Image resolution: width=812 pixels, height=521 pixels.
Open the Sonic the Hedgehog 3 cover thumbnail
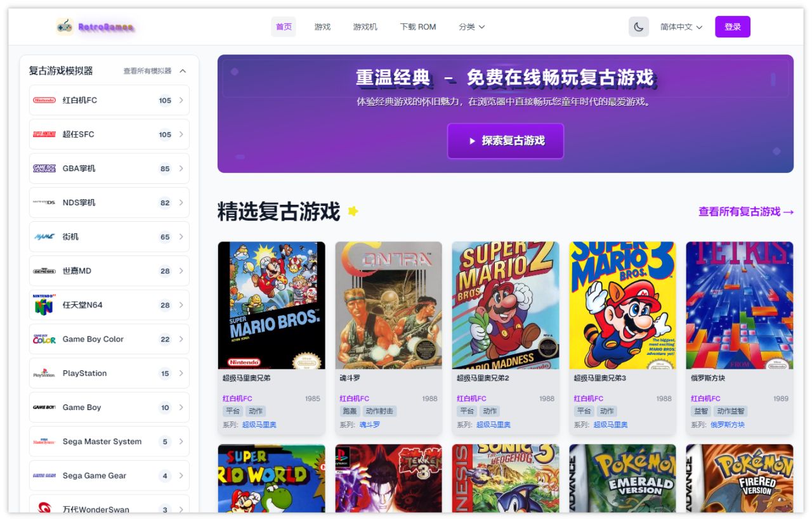point(506,478)
